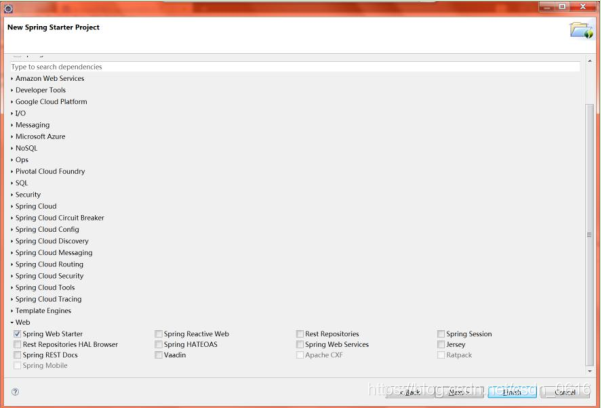Enable Spring Reactive Web dependency
The image size is (601, 408).
[x=158, y=334]
